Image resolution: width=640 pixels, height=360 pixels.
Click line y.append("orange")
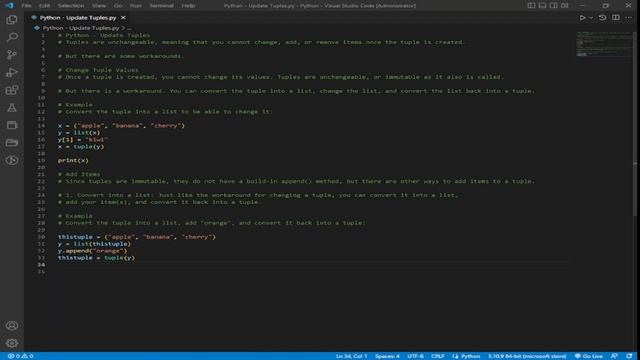pos(92,251)
